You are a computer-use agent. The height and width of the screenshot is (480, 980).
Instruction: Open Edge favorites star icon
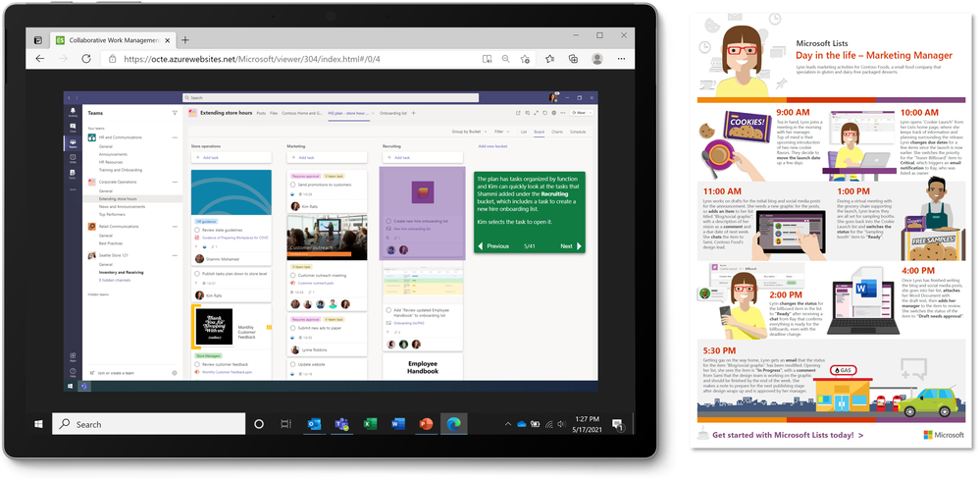click(549, 59)
